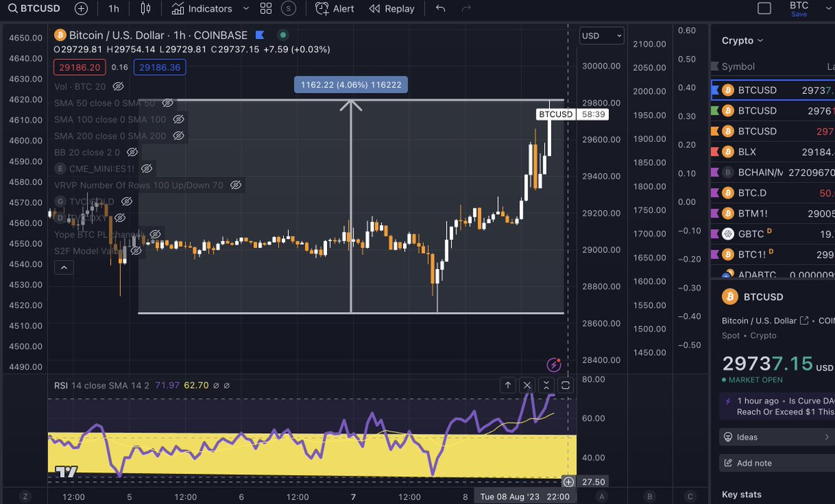Select the blue-flagged BTCUSD watchlist row
The height and width of the screenshot is (504, 835).
772,90
